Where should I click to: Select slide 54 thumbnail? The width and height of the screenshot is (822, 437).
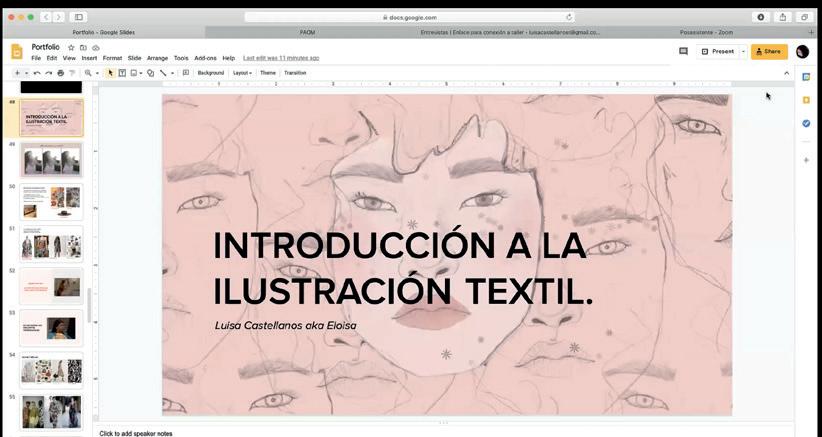[x=51, y=370]
